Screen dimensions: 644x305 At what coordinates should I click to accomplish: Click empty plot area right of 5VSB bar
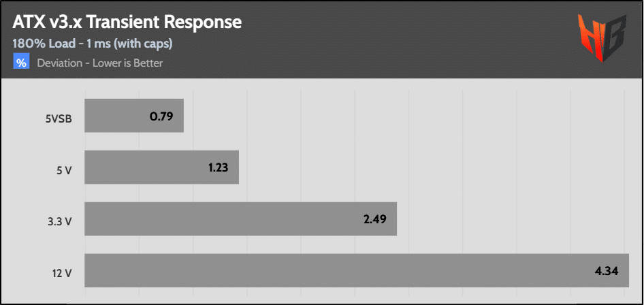[404, 115]
